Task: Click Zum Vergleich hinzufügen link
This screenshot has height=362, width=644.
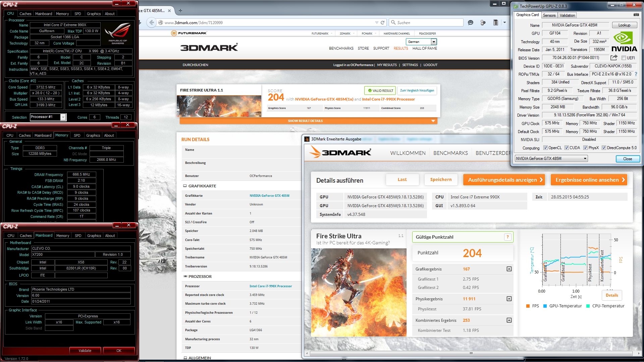Action: click(417, 90)
